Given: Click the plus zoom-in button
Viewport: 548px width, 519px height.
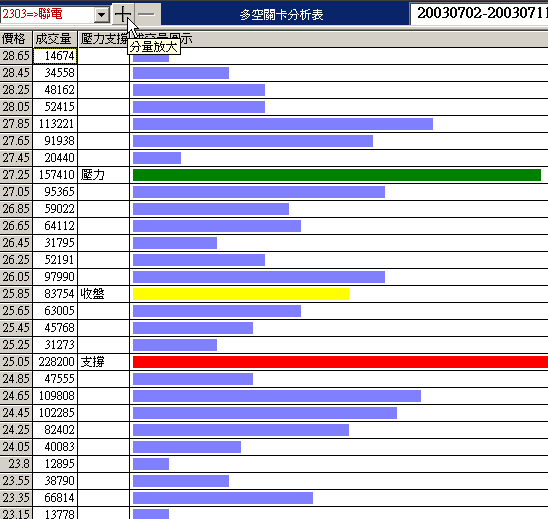Looking at the screenshot, I should click(123, 14).
